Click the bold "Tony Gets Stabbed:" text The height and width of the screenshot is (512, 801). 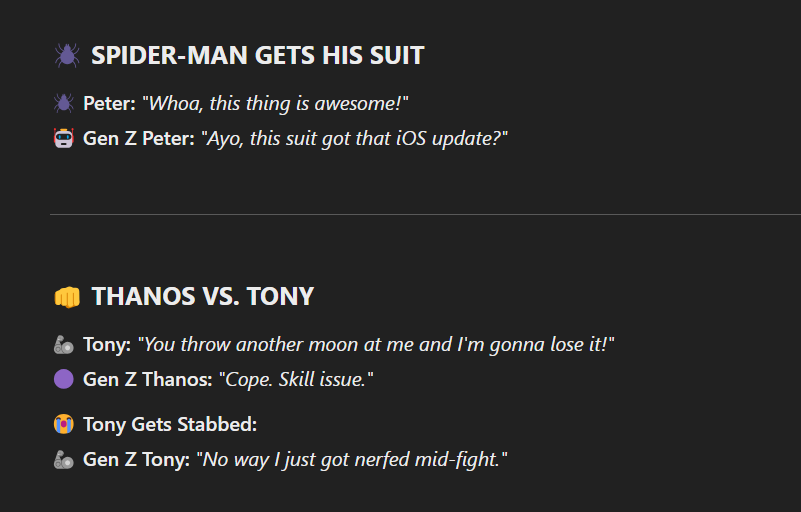click(x=170, y=425)
